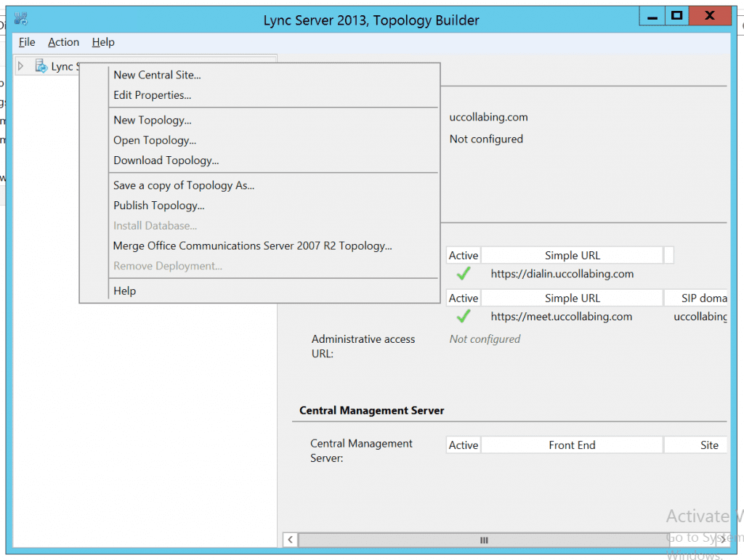Click the green checkmark beside the dialin URL
The height and width of the screenshot is (560, 744).
coord(463,274)
